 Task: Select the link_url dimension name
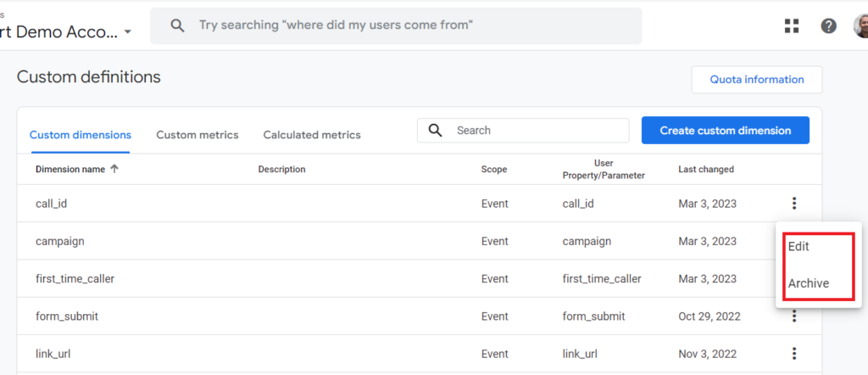pyautogui.click(x=53, y=354)
